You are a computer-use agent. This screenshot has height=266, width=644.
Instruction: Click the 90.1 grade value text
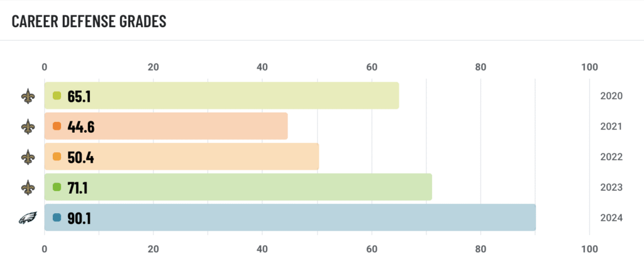(x=80, y=218)
